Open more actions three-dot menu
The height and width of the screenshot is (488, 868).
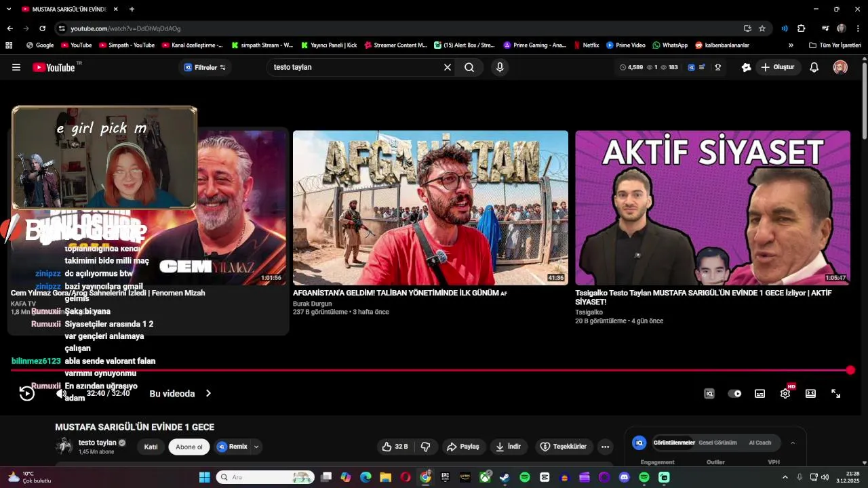point(605,447)
